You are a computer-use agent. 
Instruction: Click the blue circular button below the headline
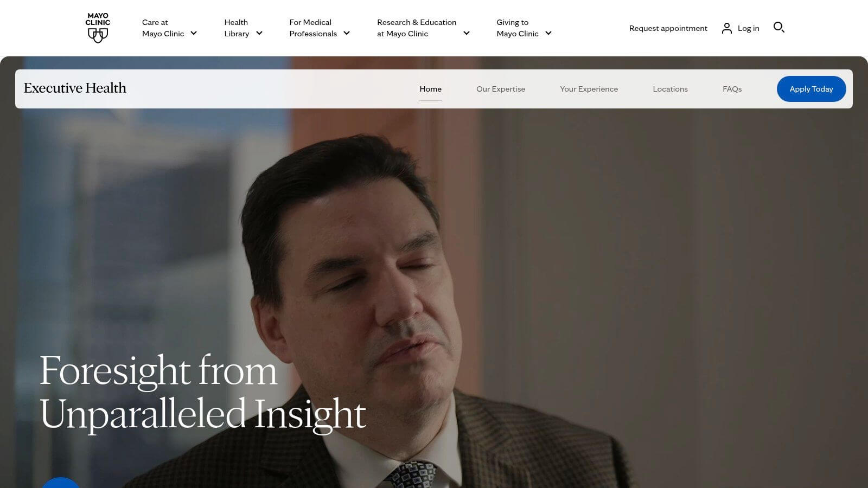click(61, 483)
